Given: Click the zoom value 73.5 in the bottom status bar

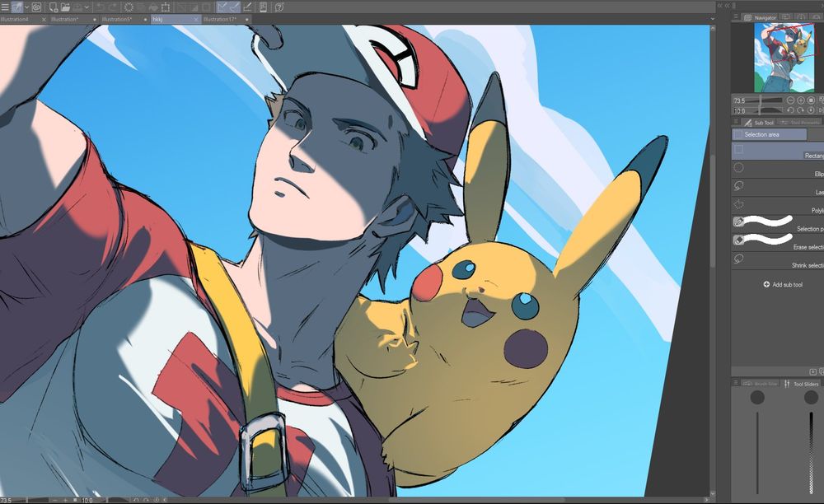Looking at the screenshot, I should point(7,501).
